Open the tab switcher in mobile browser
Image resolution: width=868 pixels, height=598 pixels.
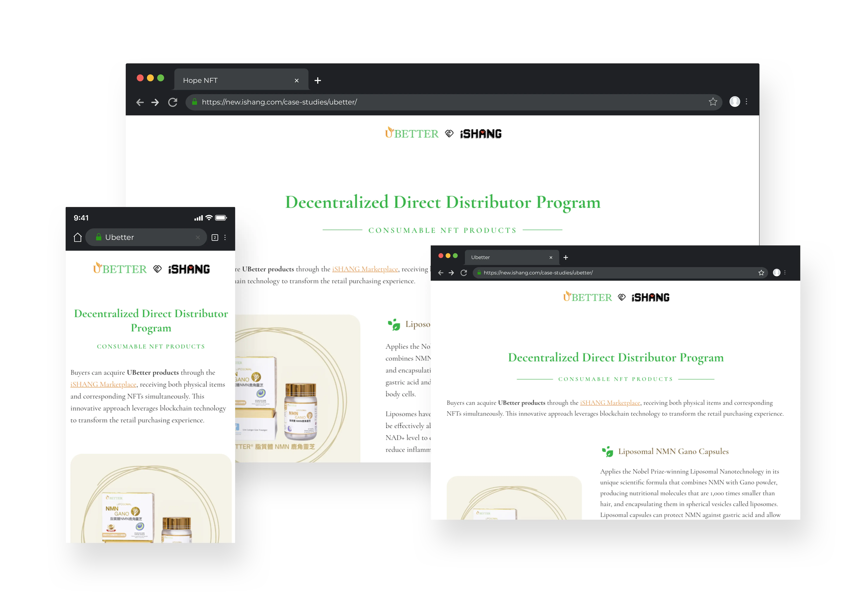pos(215,237)
